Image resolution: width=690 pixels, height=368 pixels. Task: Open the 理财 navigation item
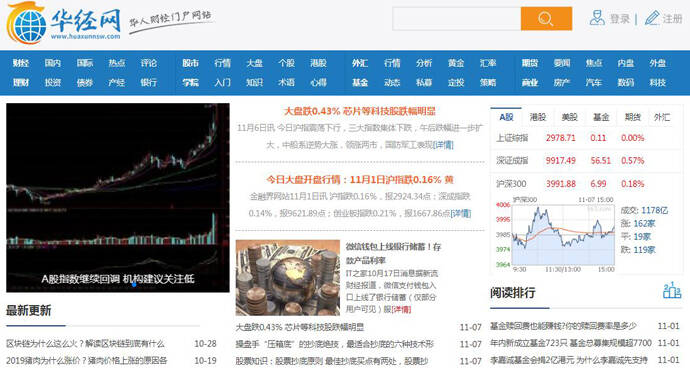tap(21, 82)
